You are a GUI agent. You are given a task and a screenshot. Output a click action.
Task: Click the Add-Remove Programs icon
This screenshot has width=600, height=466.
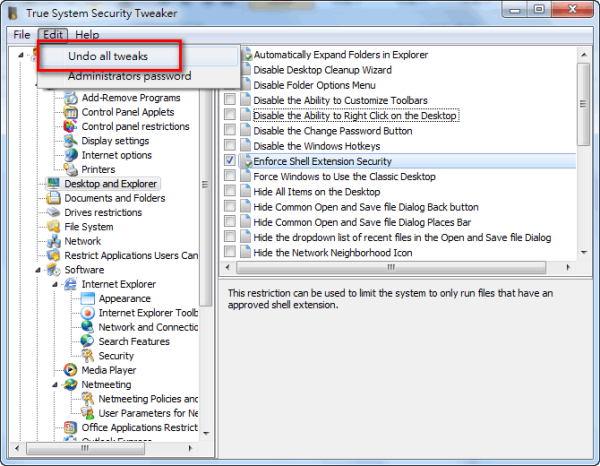(70, 98)
